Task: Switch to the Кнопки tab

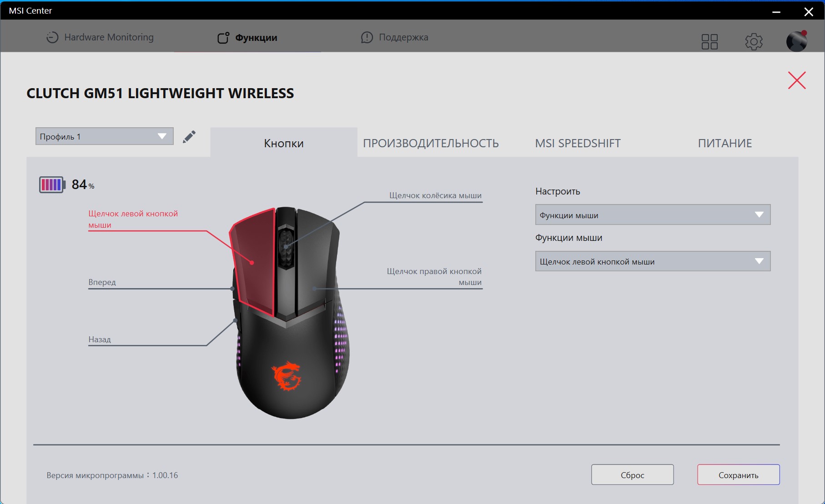Action: click(284, 143)
